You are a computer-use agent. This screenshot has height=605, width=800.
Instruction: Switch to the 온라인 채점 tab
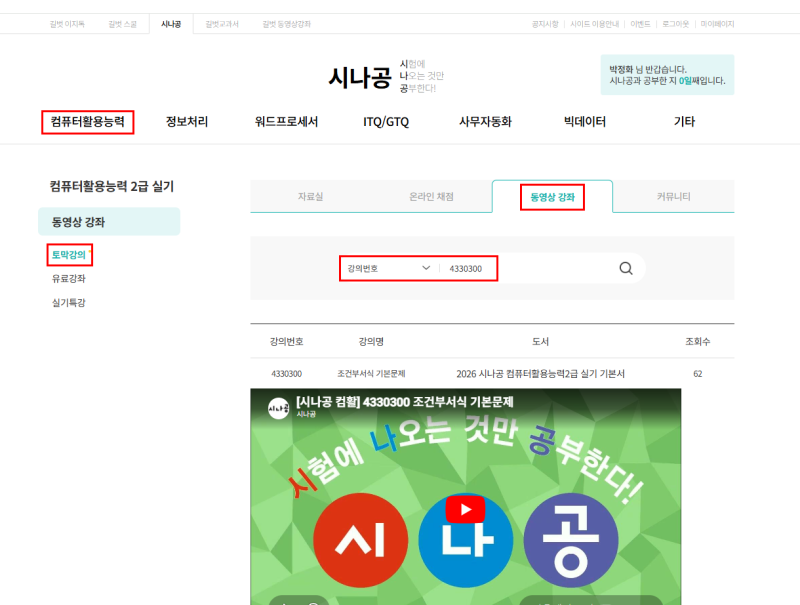click(431, 196)
